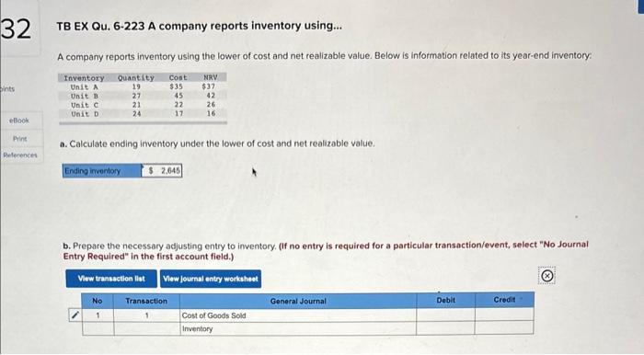
Task: Click the Debit column header
Action: pos(445,301)
